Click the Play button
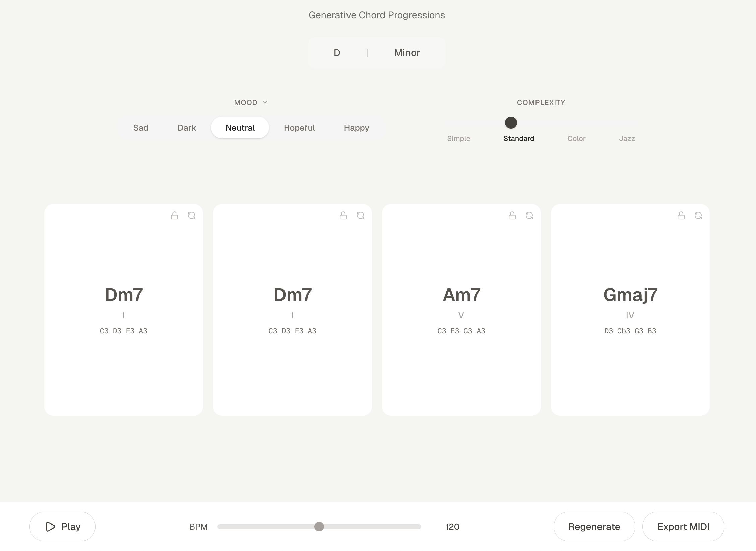Viewport: 756px width, 551px height. point(62,527)
